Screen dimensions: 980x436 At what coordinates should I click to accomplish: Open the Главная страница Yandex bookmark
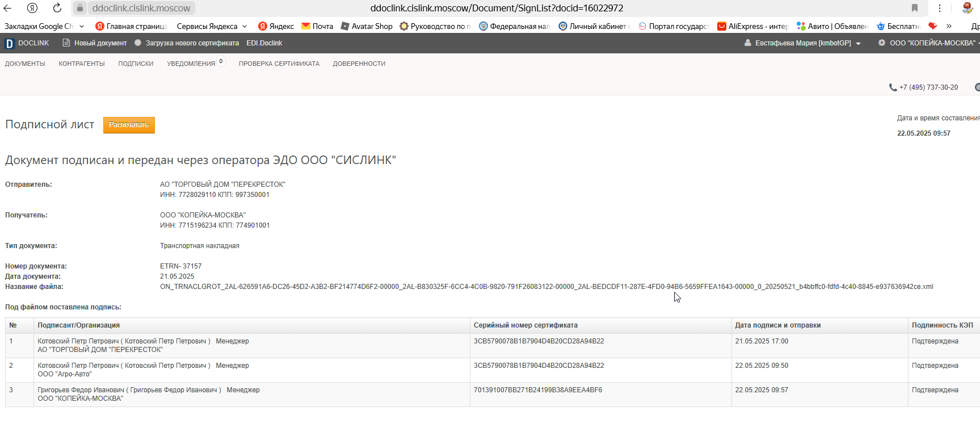click(x=131, y=26)
